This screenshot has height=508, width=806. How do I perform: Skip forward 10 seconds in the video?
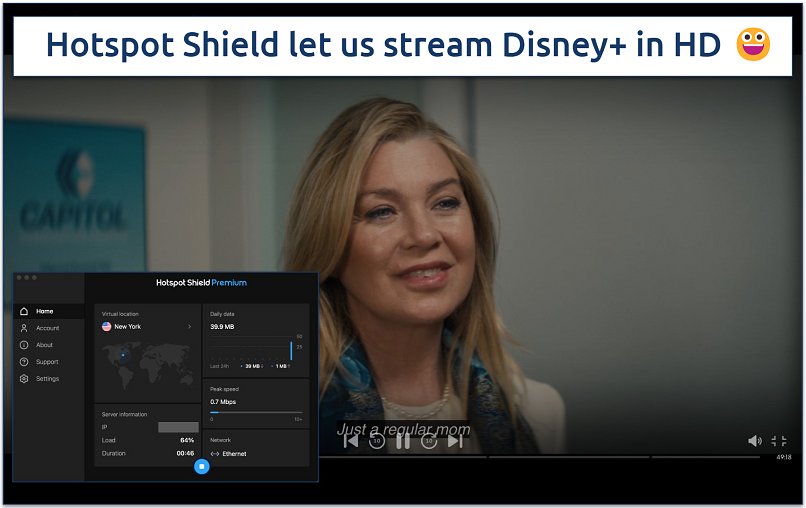[429, 441]
